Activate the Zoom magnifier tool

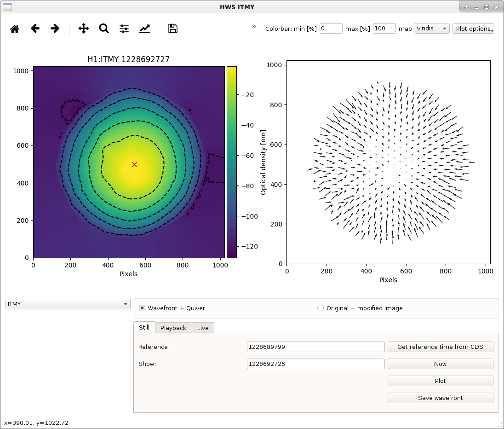coord(104,29)
